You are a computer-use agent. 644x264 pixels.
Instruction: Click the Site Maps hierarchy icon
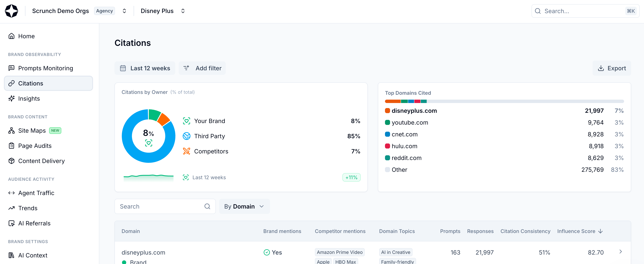tap(11, 130)
